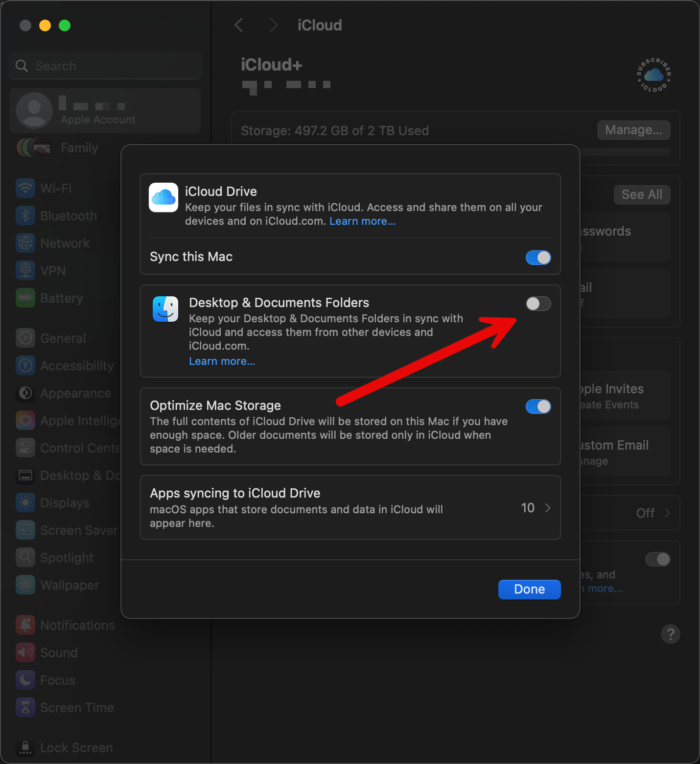The image size is (700, 764).
Task: Toggle the dimmed switch behind the dialog
Action: pos(657,559)
